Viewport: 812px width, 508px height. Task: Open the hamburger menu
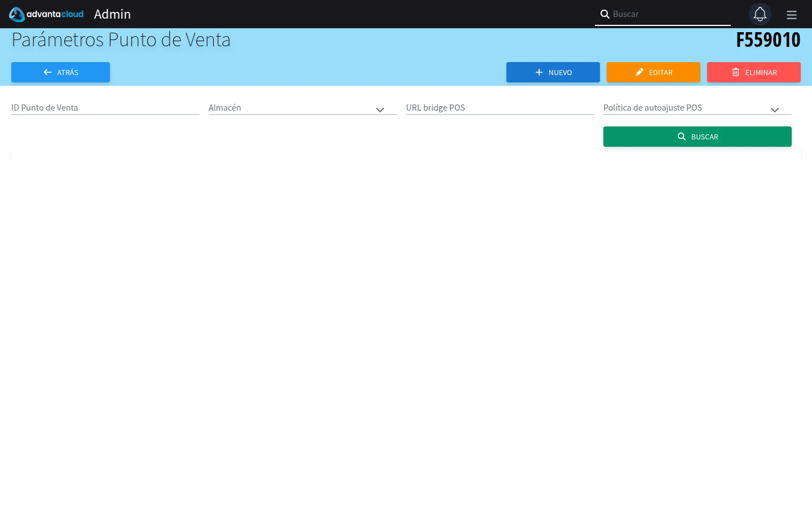pyautogui.click(x=792, y=15)
